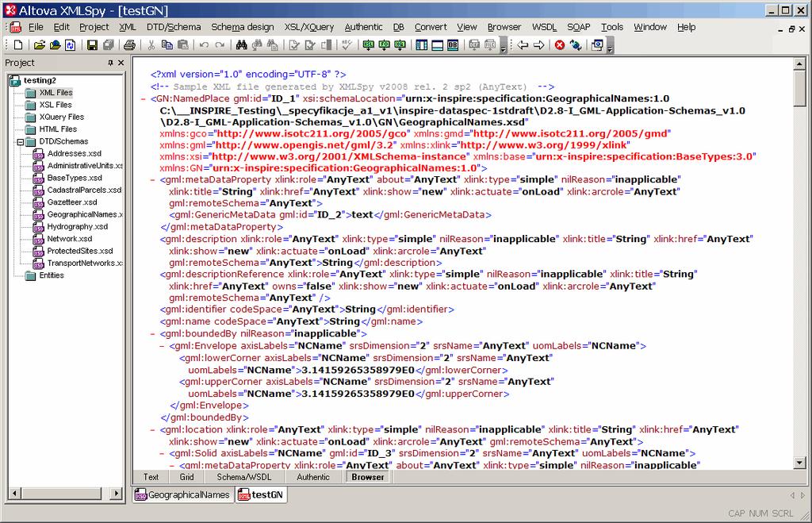The image size is (812, 523).
Task: Run XSL transformation with XSL icon
Action: click(368, 45)
